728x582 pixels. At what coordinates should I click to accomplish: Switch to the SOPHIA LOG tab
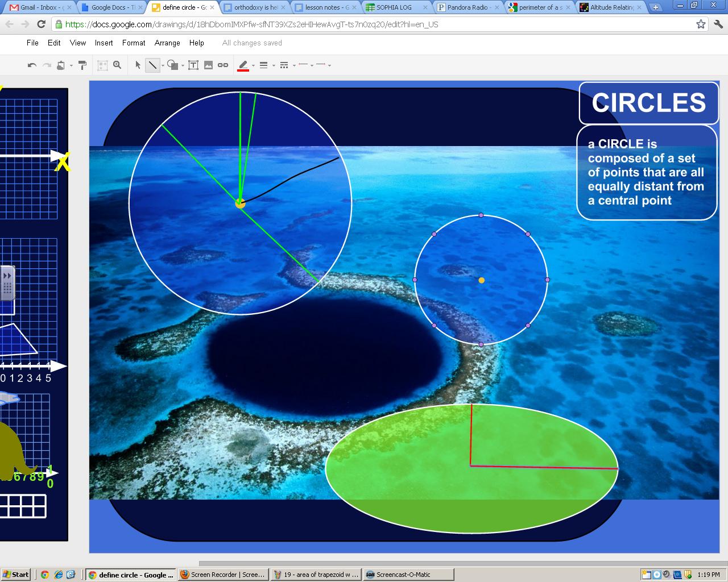tap(397, 7)
